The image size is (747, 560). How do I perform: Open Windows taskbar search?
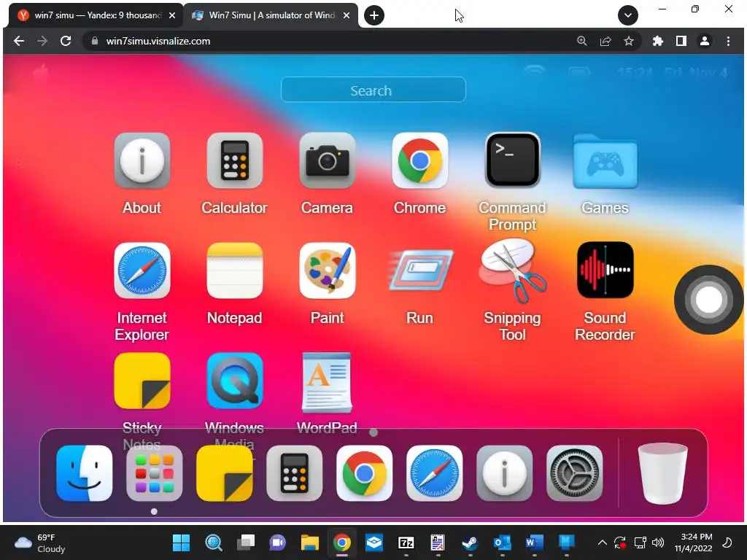tap(214, 542)
